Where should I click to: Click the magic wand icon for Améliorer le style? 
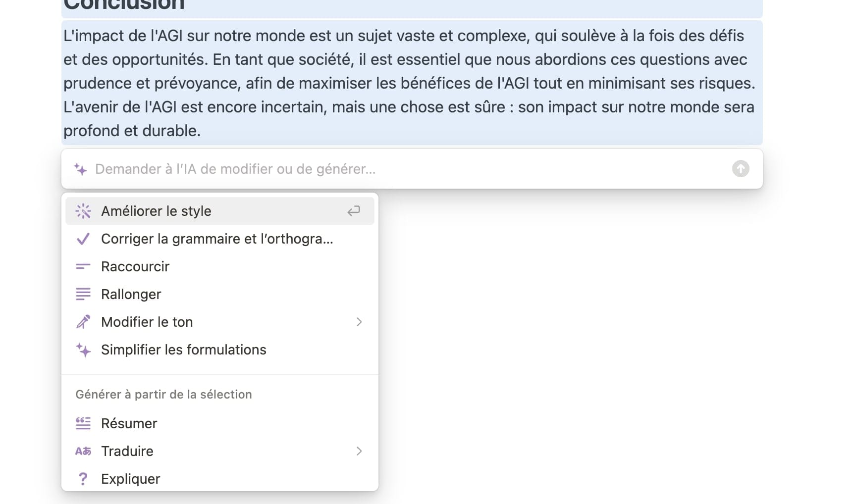pos(83,211)
